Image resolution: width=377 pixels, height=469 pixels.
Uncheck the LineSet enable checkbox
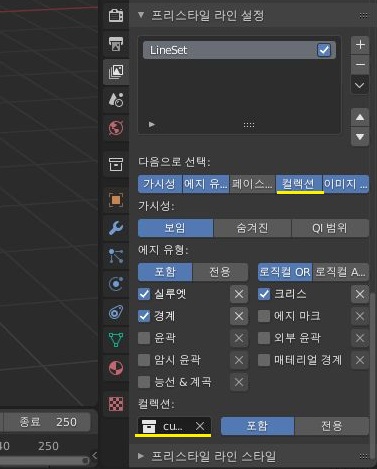324,50
